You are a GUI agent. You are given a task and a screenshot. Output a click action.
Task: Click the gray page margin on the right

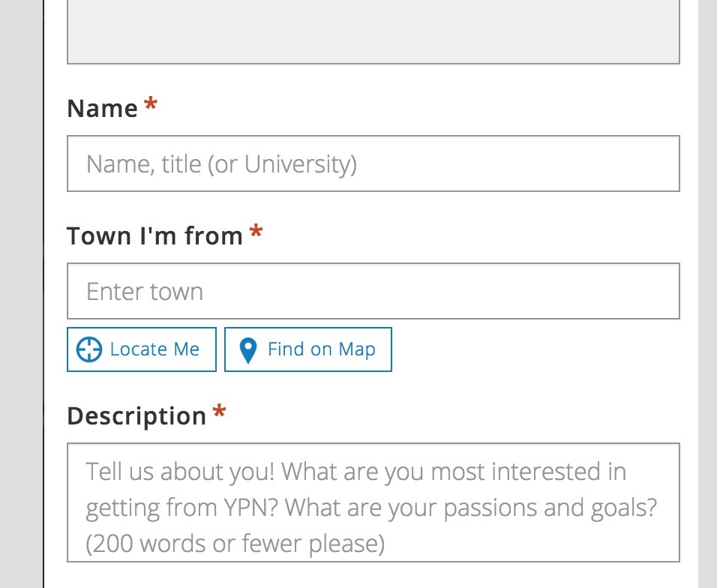[x=707, y=300]
